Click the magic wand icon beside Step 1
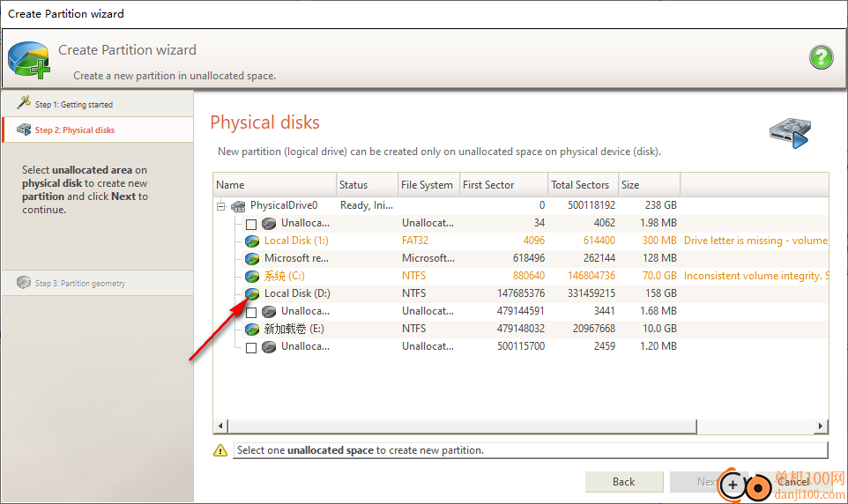Screen dimensions: 848x504 pyautogui.click(x=24, y=101)
